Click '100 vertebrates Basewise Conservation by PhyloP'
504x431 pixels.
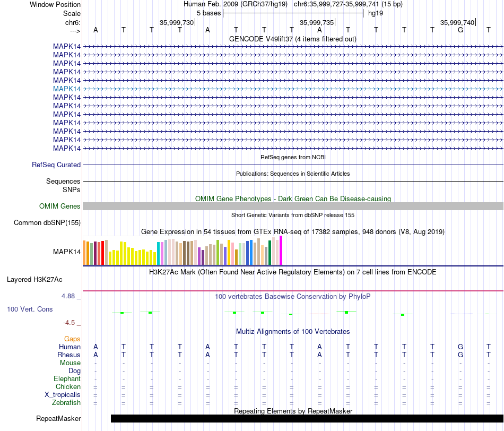point(293,297)
